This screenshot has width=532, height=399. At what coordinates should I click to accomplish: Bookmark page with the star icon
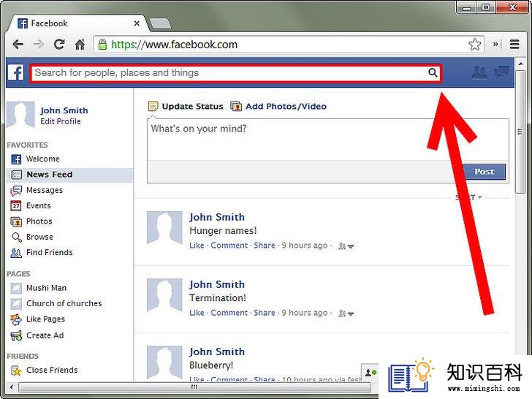(475, 45)
